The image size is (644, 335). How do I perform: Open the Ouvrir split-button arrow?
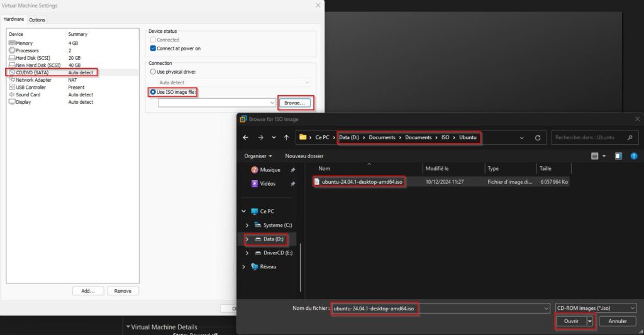pos(590,321)
